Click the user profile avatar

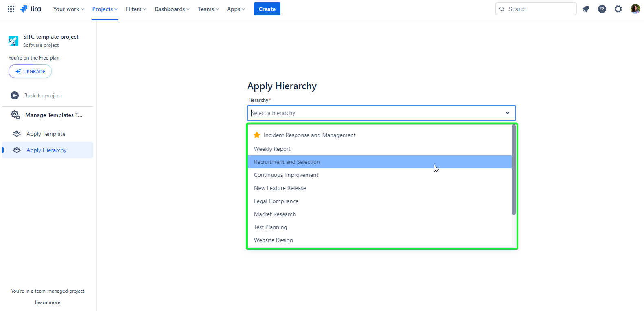(x=635, y=9)
